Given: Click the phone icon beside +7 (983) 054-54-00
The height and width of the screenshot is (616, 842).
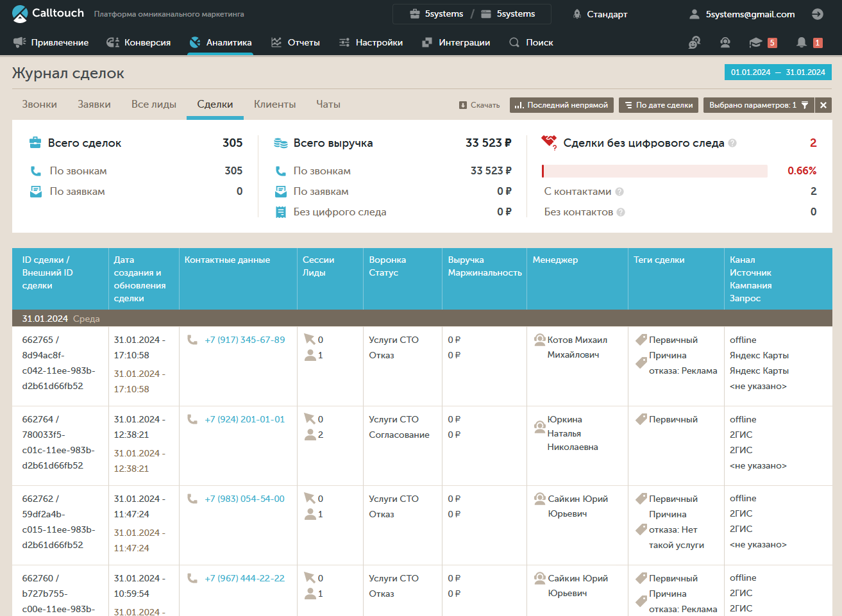Looking at the screenshot, I should pos(192,499).
